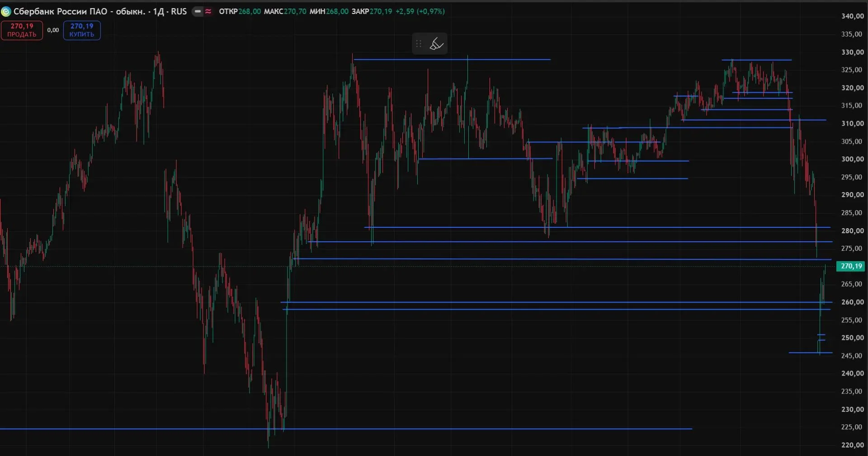This screenshot has height=456, width=868.
Task: Click the RUS exchange label
Action: [x=179, y=11]
